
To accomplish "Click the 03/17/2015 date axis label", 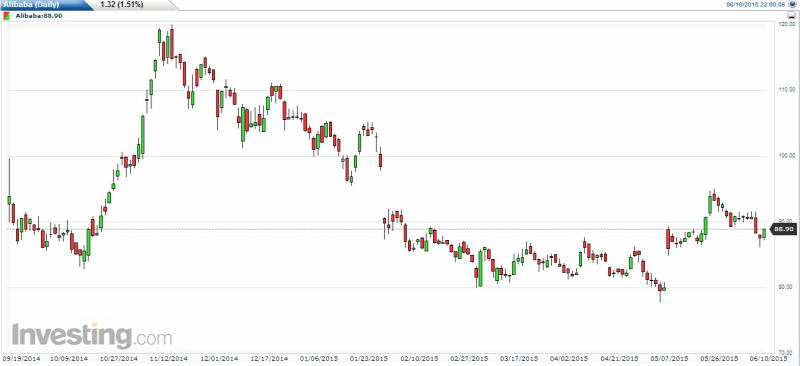I will pyautogui.click(x=517, y=359).
